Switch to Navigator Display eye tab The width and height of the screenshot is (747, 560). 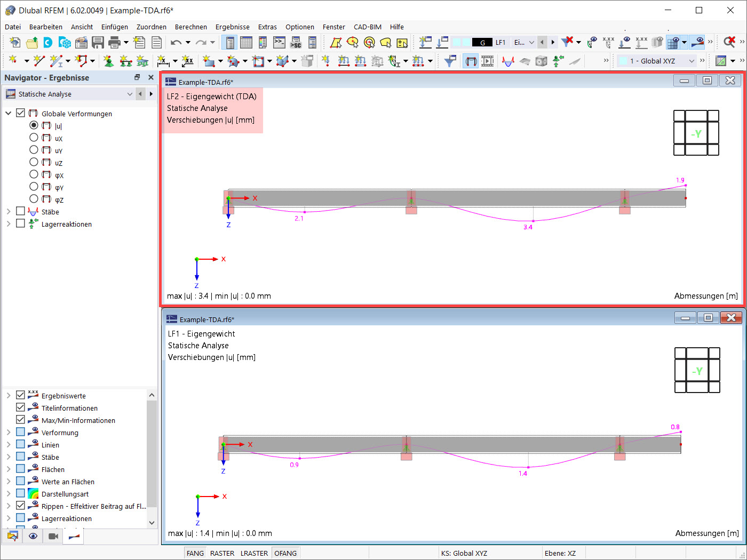[33, 536]
